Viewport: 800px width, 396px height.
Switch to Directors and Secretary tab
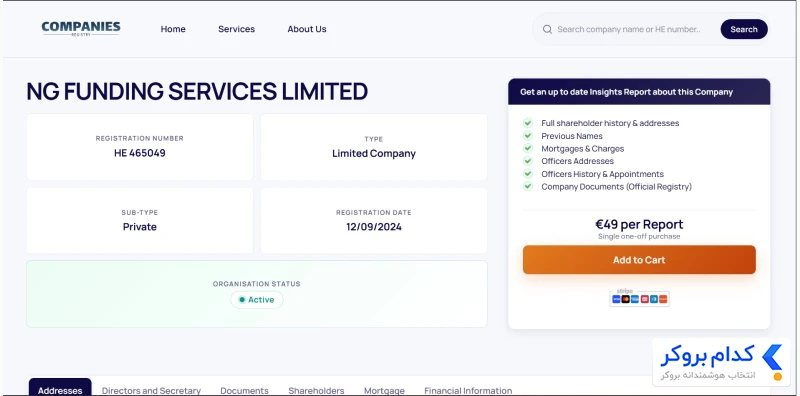pos(152,390)
